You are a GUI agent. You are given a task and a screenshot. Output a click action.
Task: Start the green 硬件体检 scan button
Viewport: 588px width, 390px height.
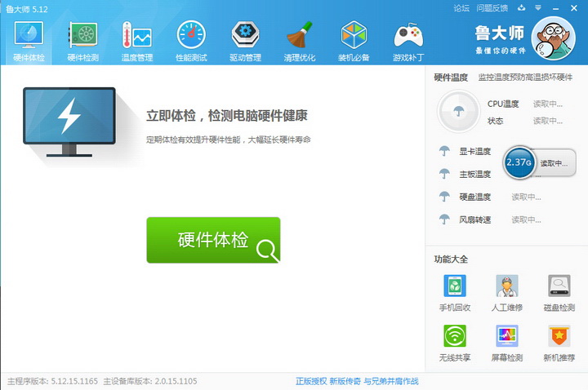click(213, 240)
